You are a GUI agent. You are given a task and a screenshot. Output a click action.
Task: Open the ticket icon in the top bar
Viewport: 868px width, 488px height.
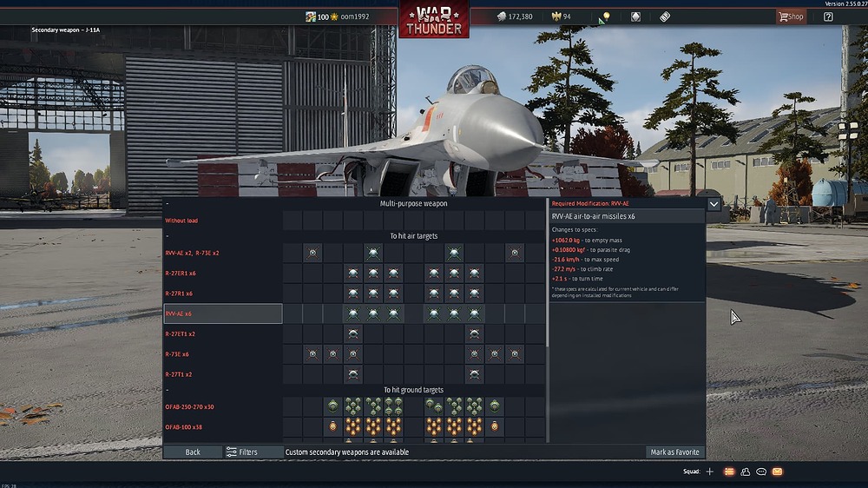pyautogui.click(x=665, y=16)
